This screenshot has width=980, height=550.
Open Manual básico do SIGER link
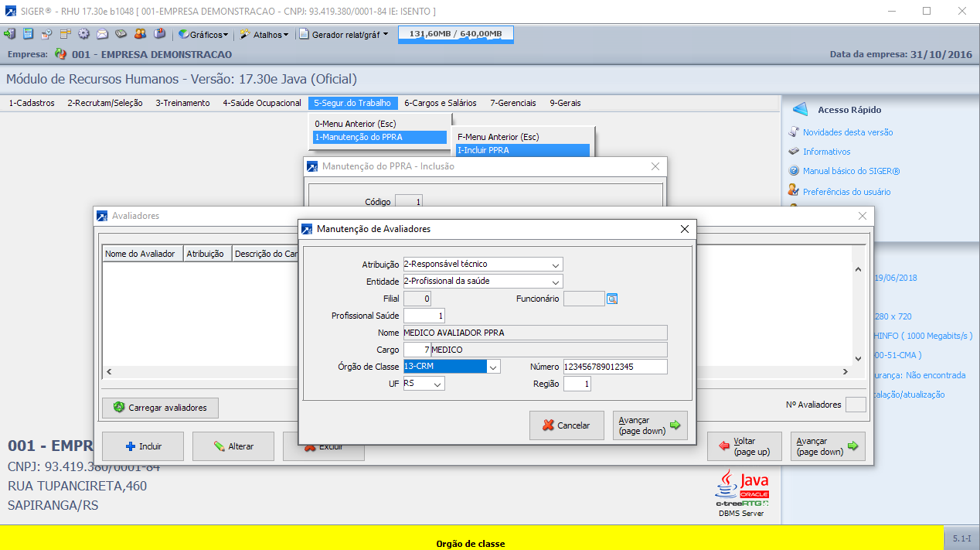pos(851,171)
